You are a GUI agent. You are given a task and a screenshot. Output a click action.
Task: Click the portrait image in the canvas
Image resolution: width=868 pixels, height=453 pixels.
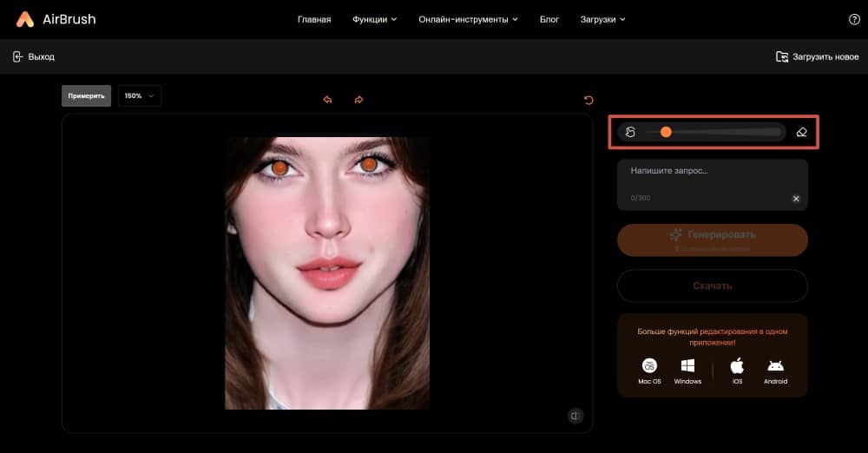(x=327, y=273)
